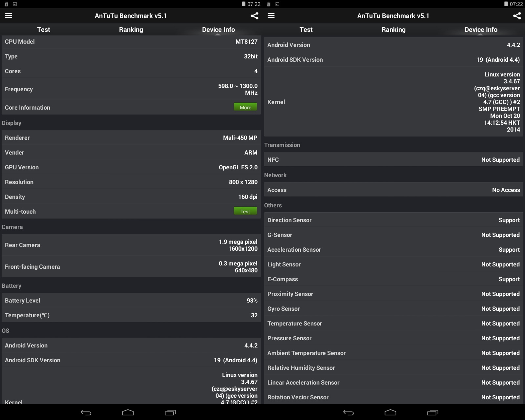This screenshot has height=420, width=525.
Task: Select Rotation Vector Sensor row
Action: 394,397
